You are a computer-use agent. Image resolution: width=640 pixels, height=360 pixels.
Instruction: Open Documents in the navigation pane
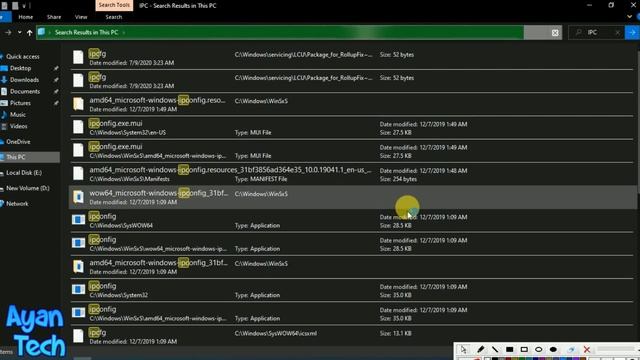click(25, 91)
